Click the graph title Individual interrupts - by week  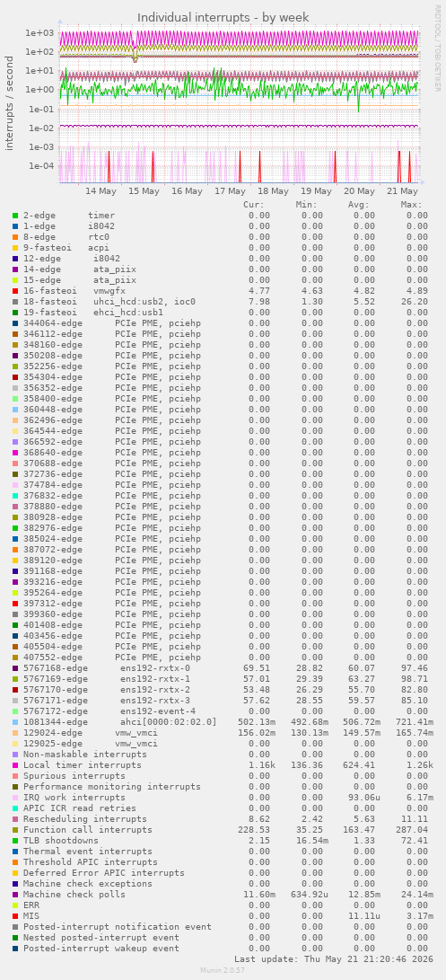tap(223, 17)
